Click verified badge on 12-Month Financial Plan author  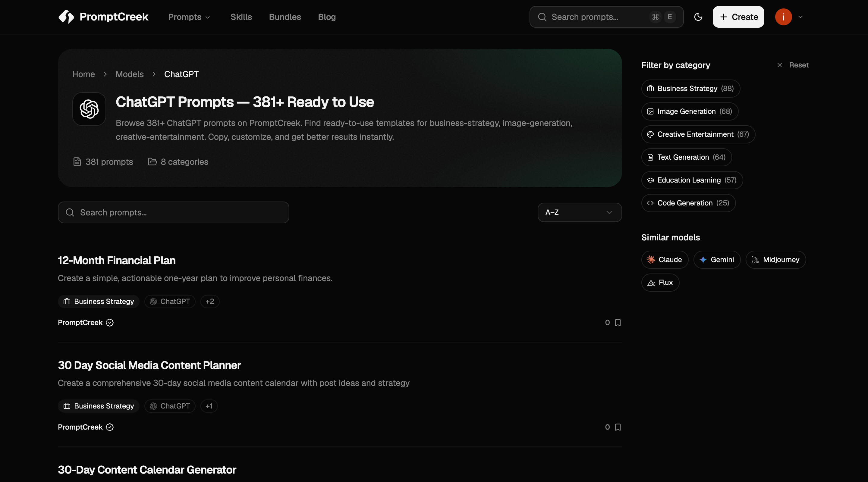tap(110, 323)
